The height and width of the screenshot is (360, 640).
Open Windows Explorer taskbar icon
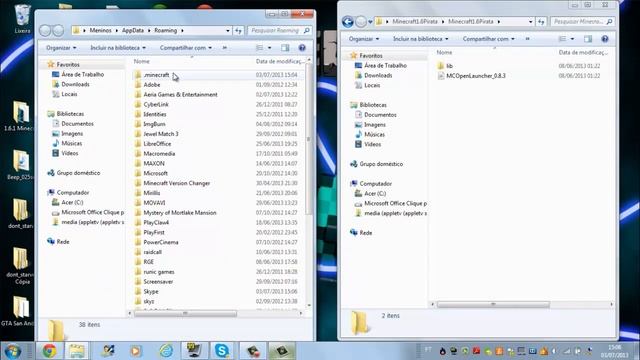click(77, 351)
